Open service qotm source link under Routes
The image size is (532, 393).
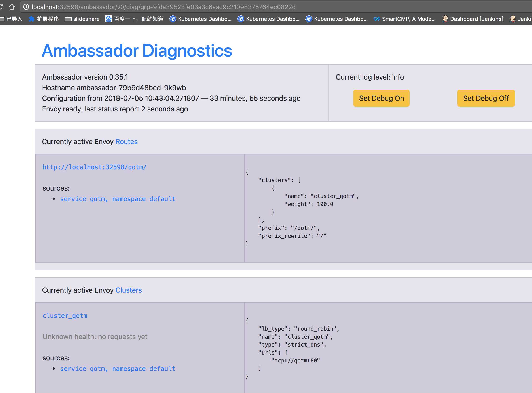[118, 199]
